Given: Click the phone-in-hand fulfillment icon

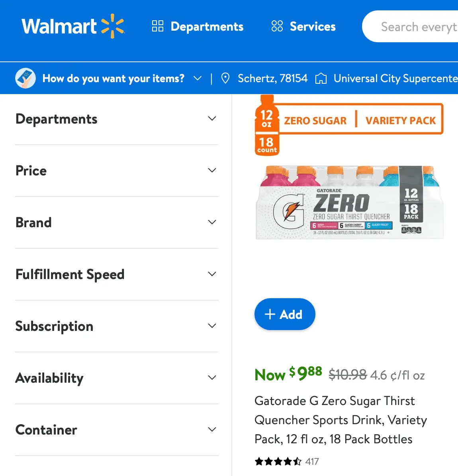Looking at the screenshot, I should point(25,78).
